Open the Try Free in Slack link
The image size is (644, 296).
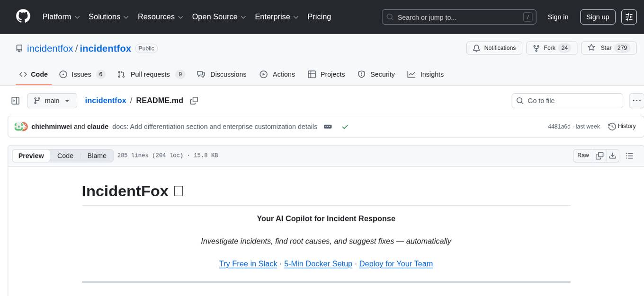(248, 263)
